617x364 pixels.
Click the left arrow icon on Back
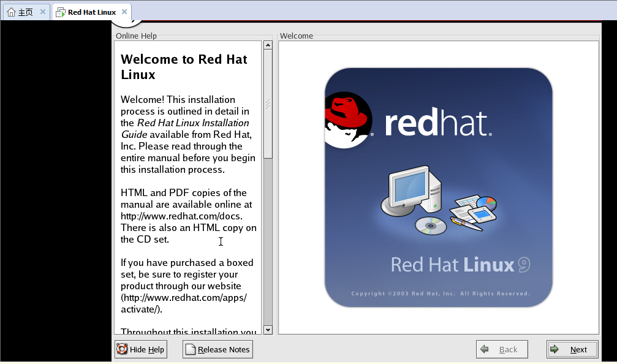(x=485, y=349)
